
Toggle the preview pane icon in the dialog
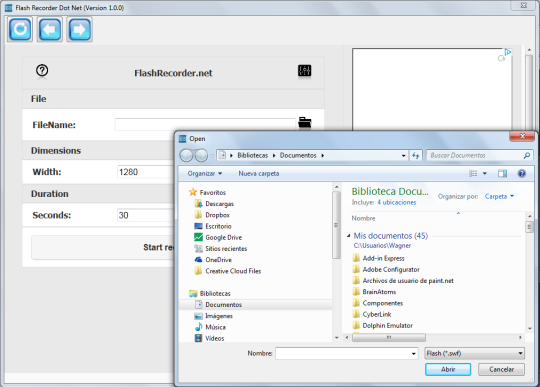[502, 174]
